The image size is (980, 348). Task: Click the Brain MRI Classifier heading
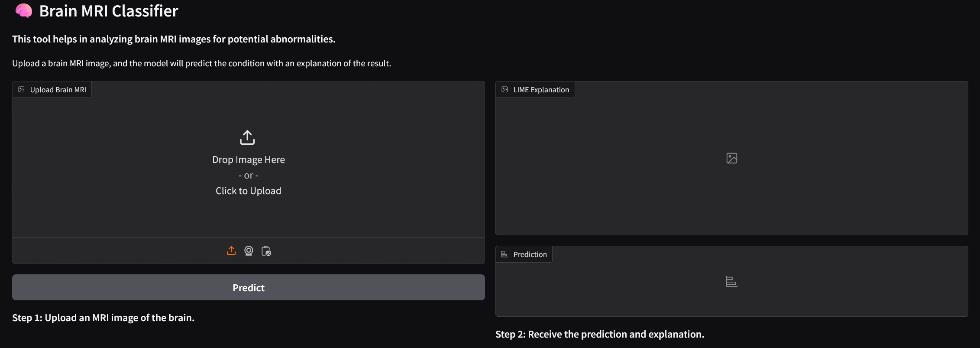click(x=109, y=11)
